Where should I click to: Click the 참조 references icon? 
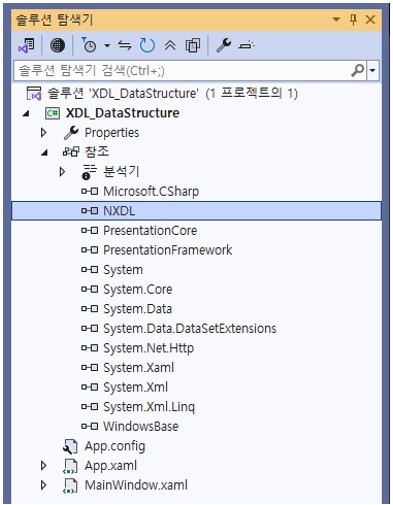point(71,152)
